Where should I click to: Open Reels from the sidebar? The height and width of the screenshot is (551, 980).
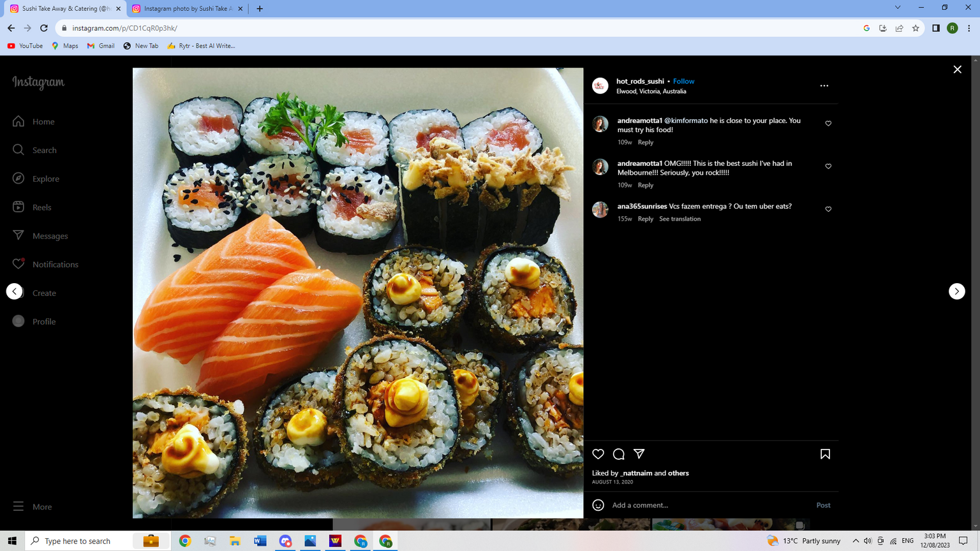(x=41, y=207)
